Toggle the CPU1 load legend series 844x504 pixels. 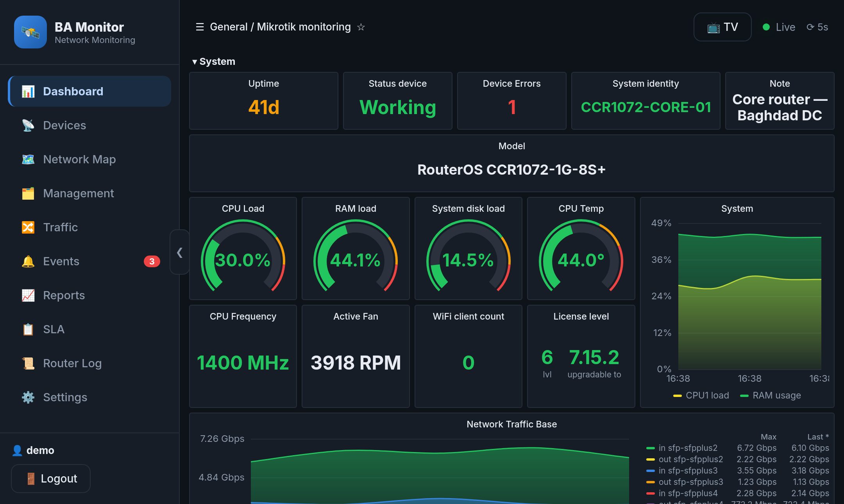coord(701,395)
